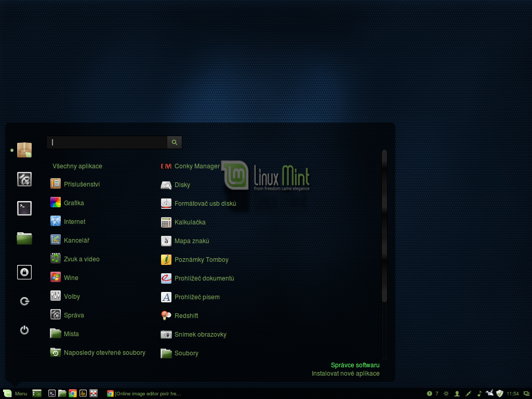This screenshot has height=399, width=532.
Task: Open the notifications tray icon showing 7
Action: tap(432, 394)
